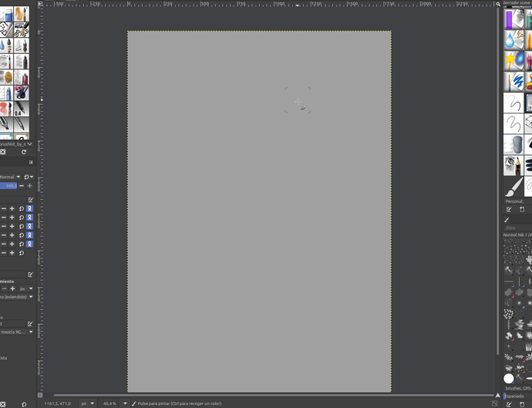
Task: Open the image menu button at ruler corner
Action: (x=40, y=4)
